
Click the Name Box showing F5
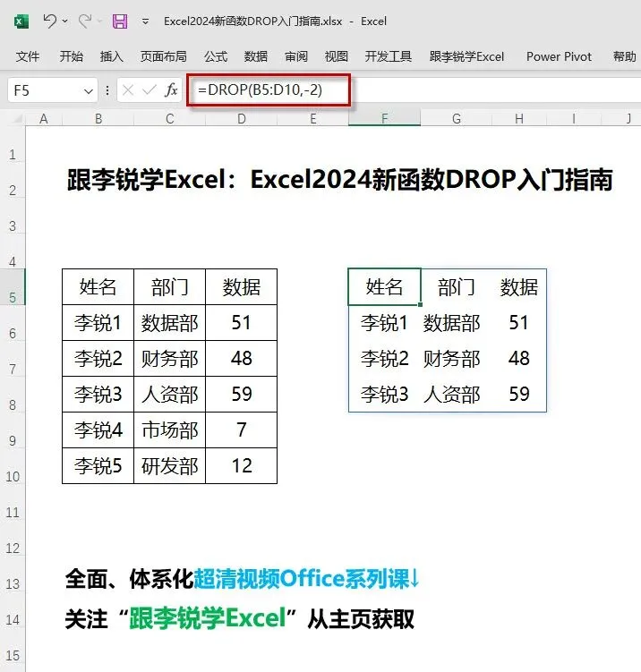tap(45, 90)
